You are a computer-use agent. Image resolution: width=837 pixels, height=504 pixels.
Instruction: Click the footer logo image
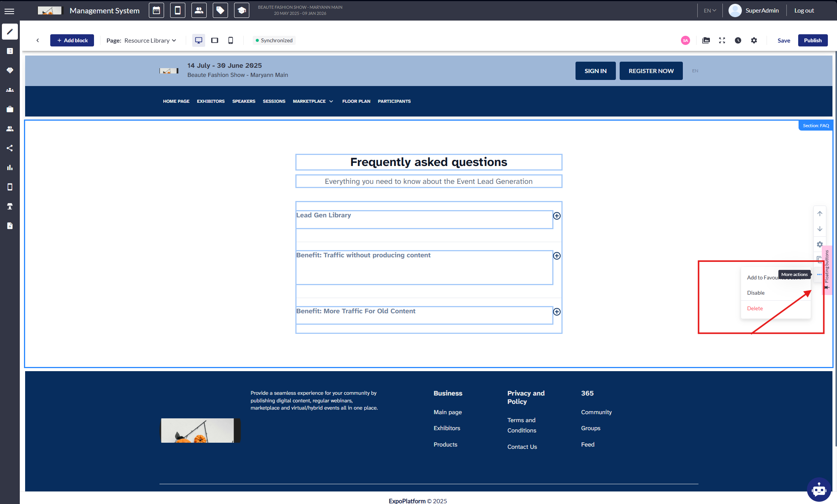pos(200,431)
